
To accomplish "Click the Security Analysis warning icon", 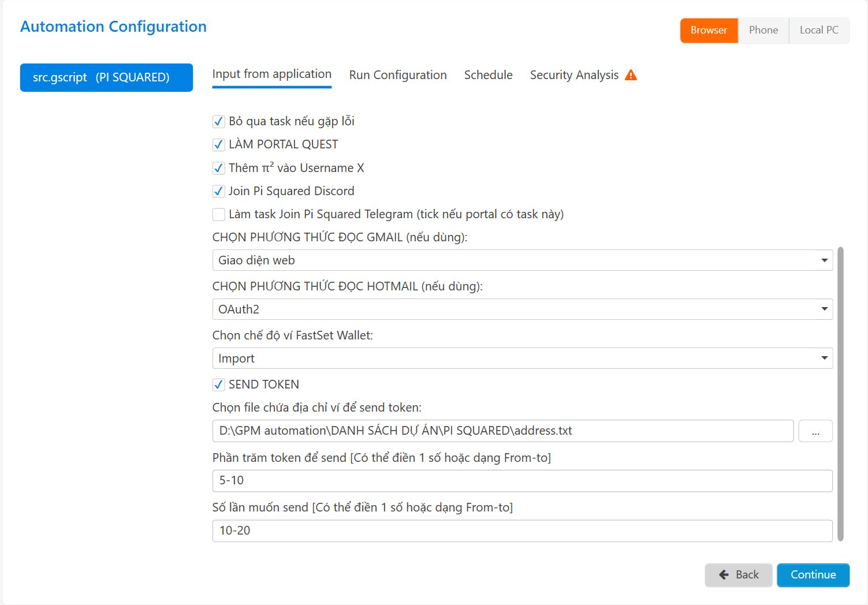I will (631, 75).
